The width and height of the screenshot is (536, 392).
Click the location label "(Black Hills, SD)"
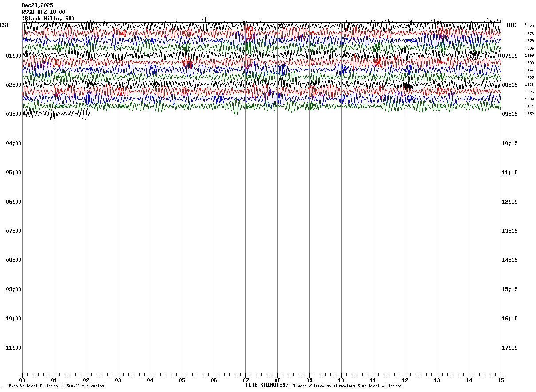[x=48, y=19]
